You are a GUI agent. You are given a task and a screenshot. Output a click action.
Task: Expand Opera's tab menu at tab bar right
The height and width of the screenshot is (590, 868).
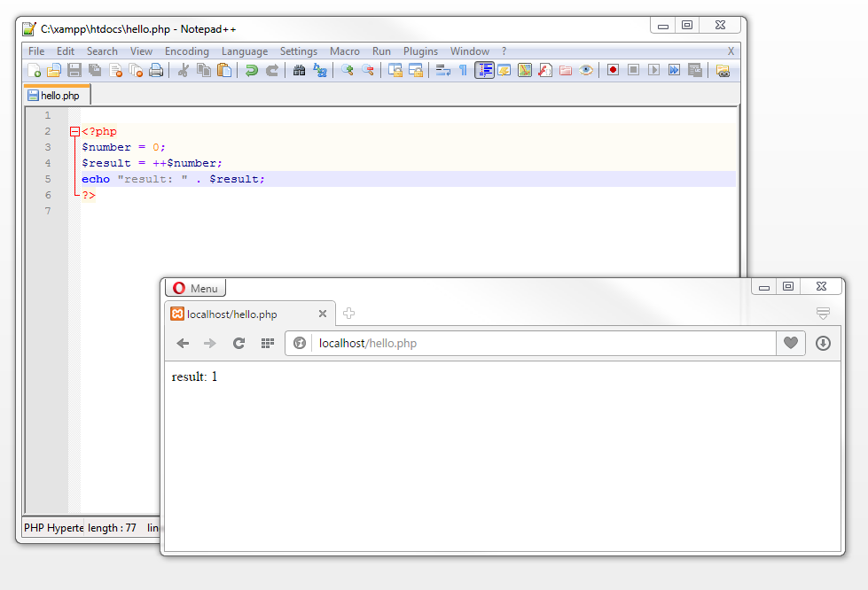(x=823, y=314)
